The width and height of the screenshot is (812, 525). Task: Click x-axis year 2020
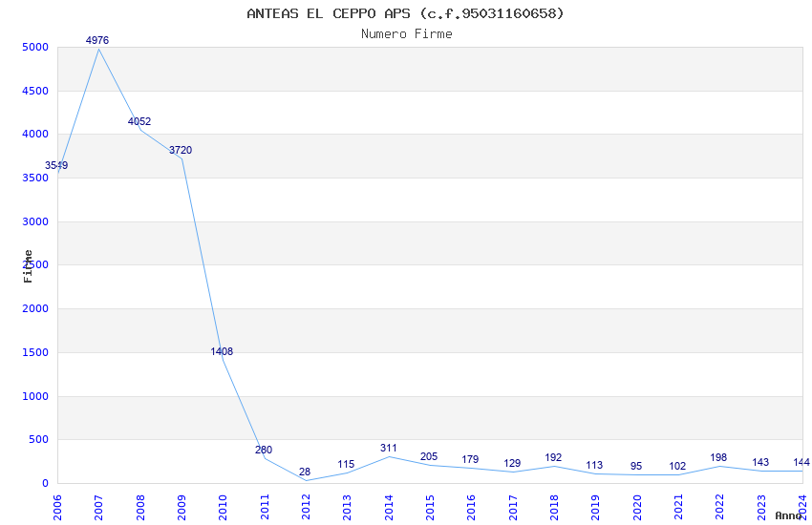coord(637,508)
